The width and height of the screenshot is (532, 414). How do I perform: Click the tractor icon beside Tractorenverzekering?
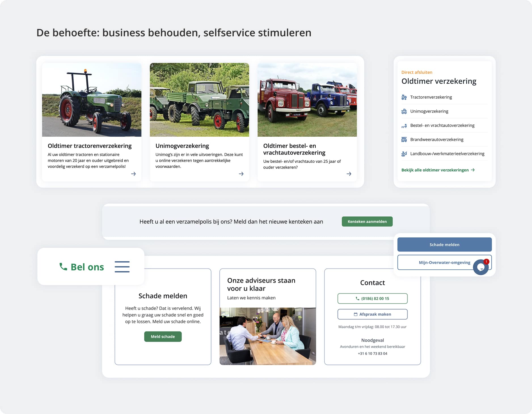coord(404,97)
